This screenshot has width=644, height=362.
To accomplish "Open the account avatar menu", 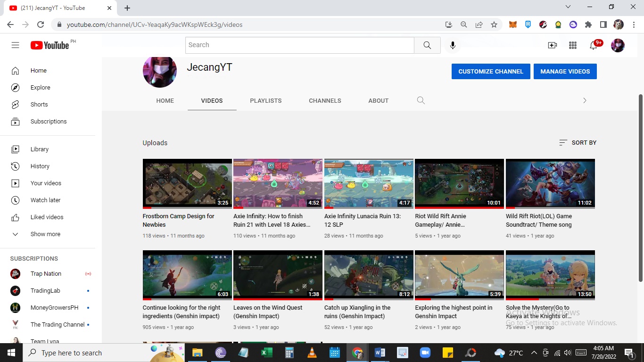I will 618,45.
